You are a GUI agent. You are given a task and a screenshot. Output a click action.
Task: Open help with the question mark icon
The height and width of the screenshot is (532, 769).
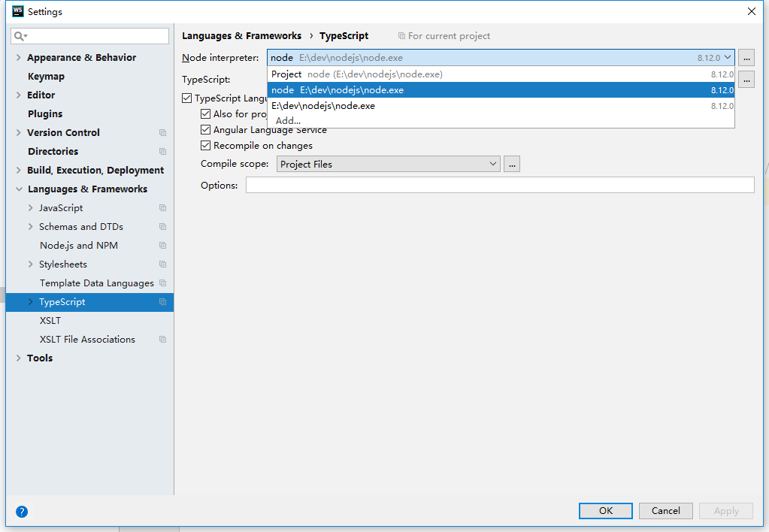click(x=22, y=512)
